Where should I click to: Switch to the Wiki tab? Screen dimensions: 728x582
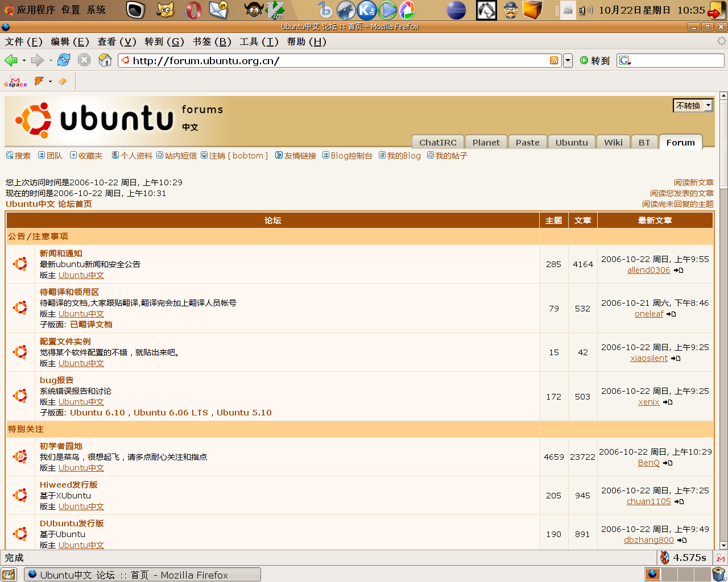pyautogui.click(x=614, y=142)
